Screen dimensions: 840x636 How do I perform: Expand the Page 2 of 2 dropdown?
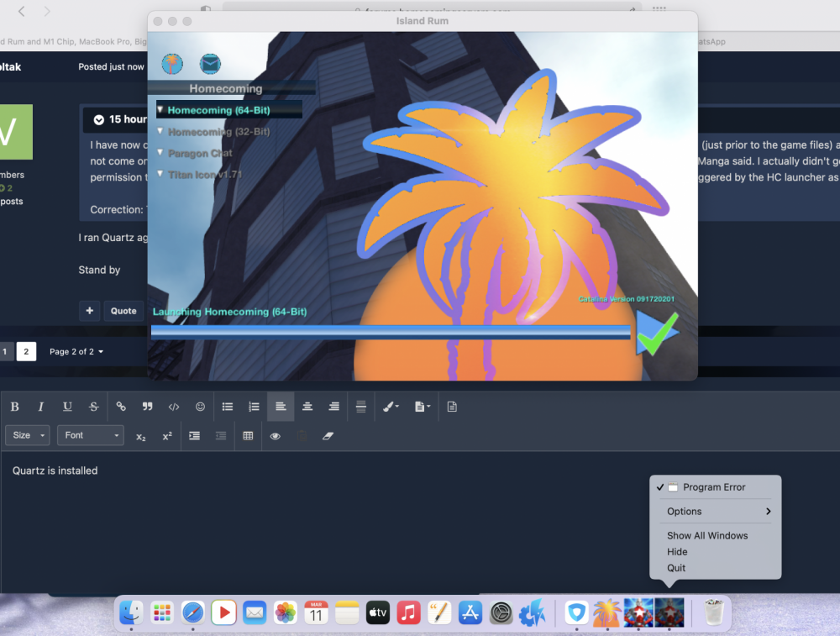[x=76, y=351]
